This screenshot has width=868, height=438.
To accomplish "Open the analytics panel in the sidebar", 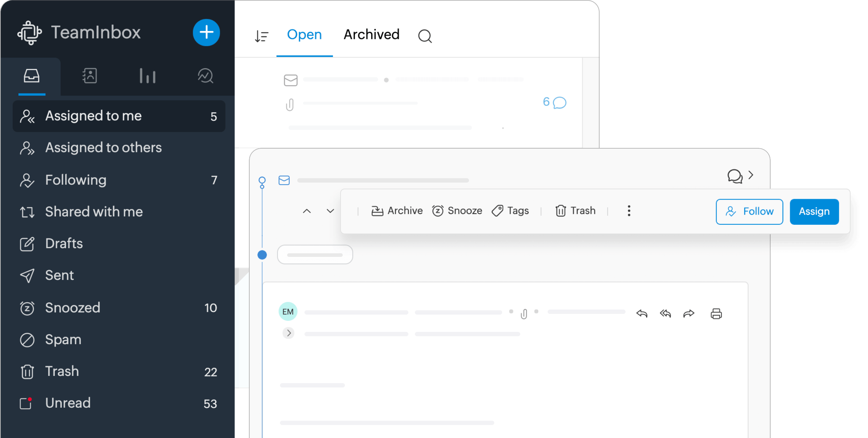I will [x=148, y=76].
